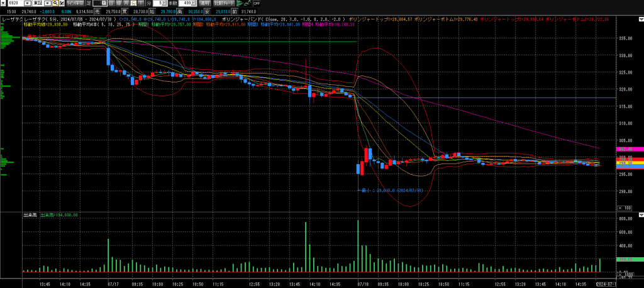Switch to 月 (monthly) timeframe
Viewport: 644px width, 288px height.
coord(126,3)
